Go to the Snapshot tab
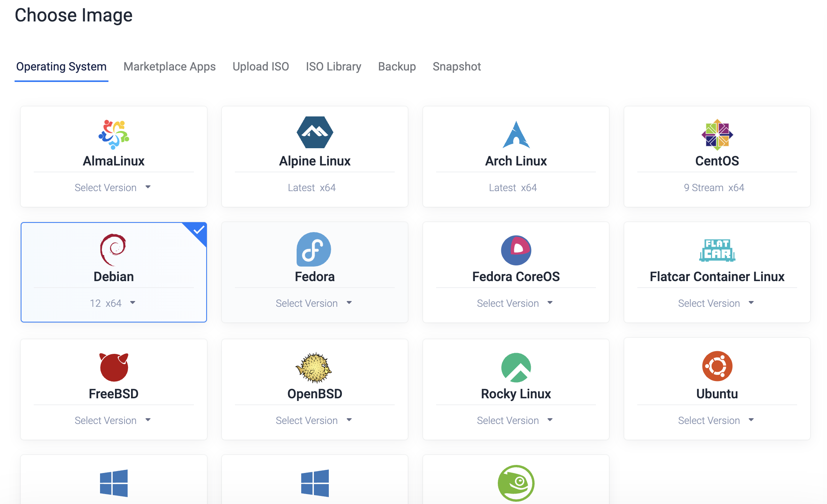Screen dimensions: 827x504 [x=456, y=67]
